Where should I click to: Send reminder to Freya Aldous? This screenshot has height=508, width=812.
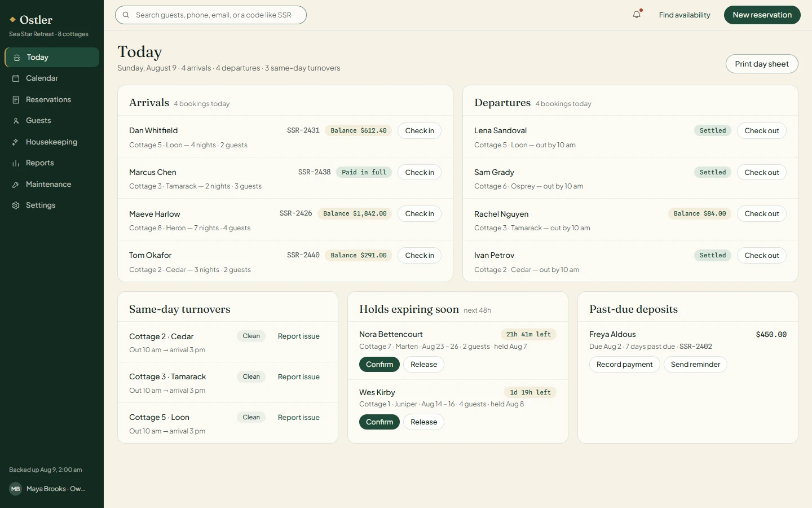(x=695, y=365)
